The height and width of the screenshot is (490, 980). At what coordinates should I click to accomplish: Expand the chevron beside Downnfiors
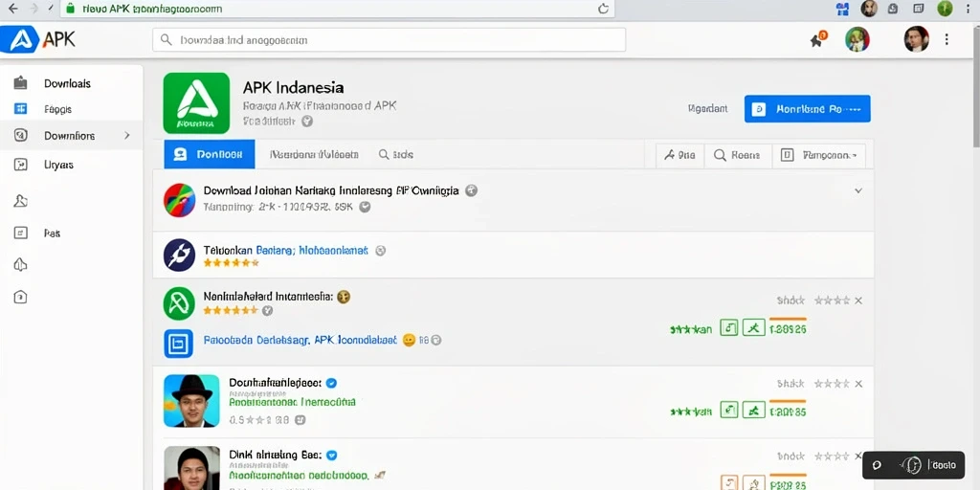click(127, 135)
